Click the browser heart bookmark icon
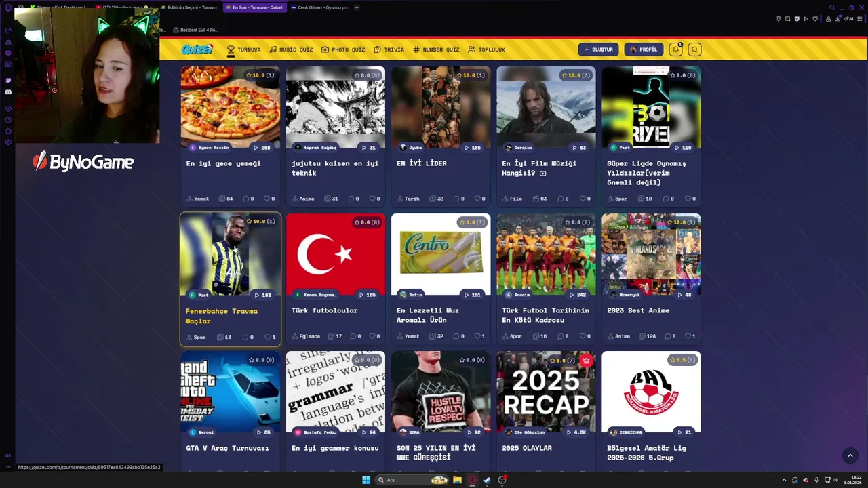This screenshot has width=868, height=488. pyautogui.click(x=814, y=19)
